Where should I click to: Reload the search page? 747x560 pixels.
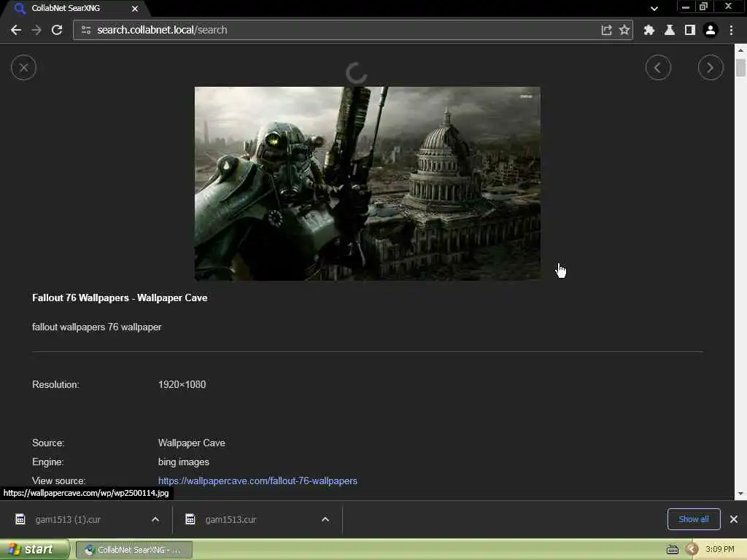[x=57, y=30]
